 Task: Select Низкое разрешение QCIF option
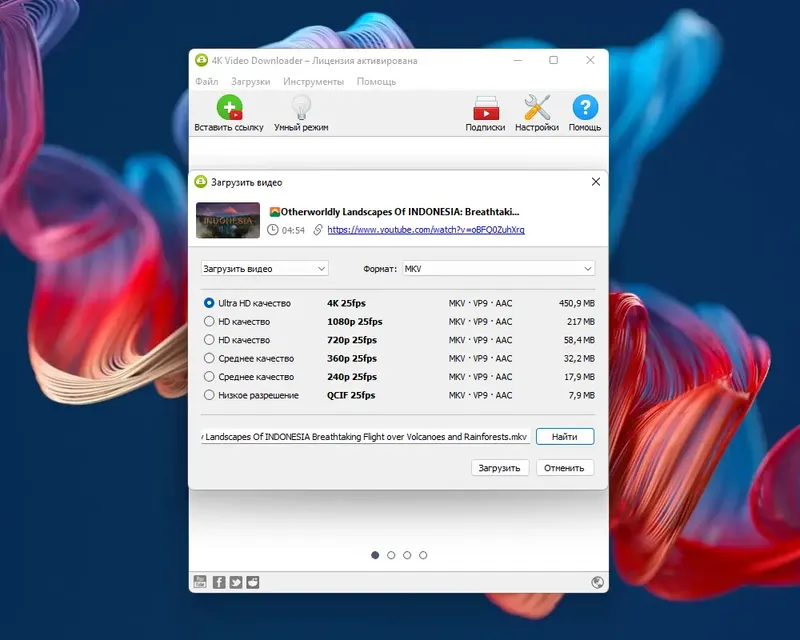tap(209, 395)
